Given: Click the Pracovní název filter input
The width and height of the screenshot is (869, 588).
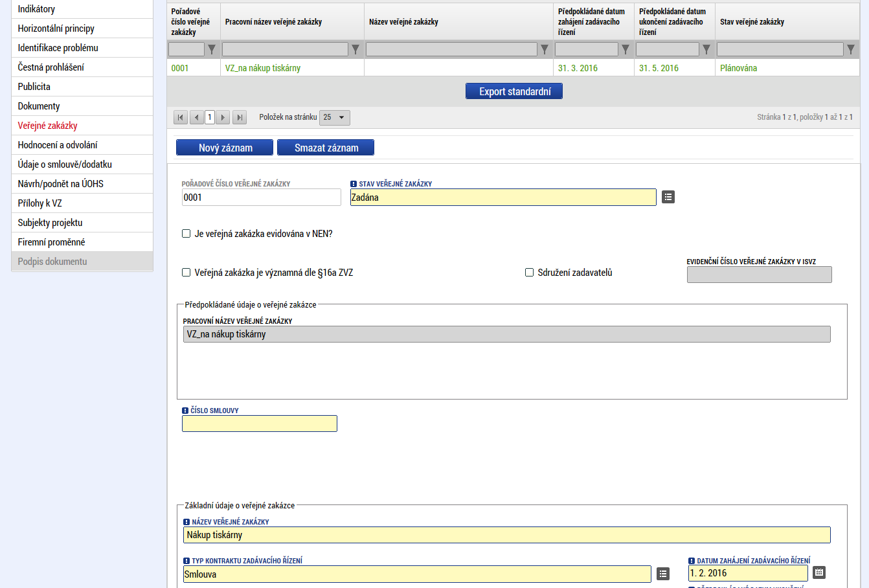Looking at the screenshot, I should [x=286, y=49].
